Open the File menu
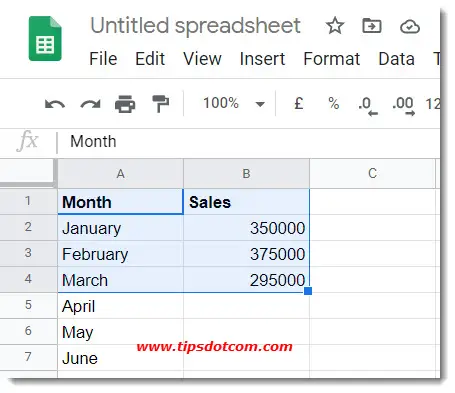Screen dimensions: 455x393 pos(103,59)
